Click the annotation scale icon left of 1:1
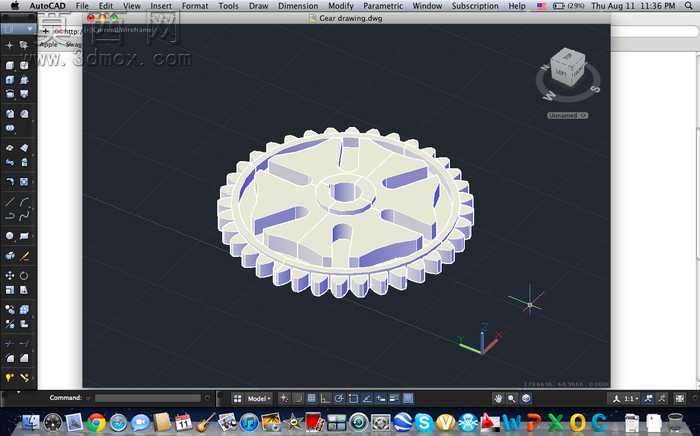This screenshot has height=436, width=700. [x=617, y=399]
